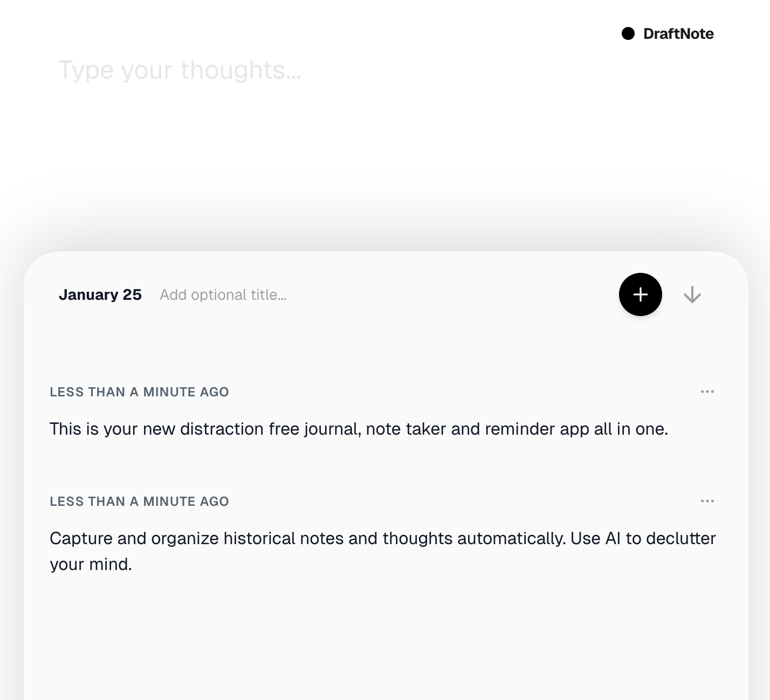Image resolution: width=770 pixels, height=700 pixels.
Task: Click the black plus add-note button
Action: pos(640,294)
